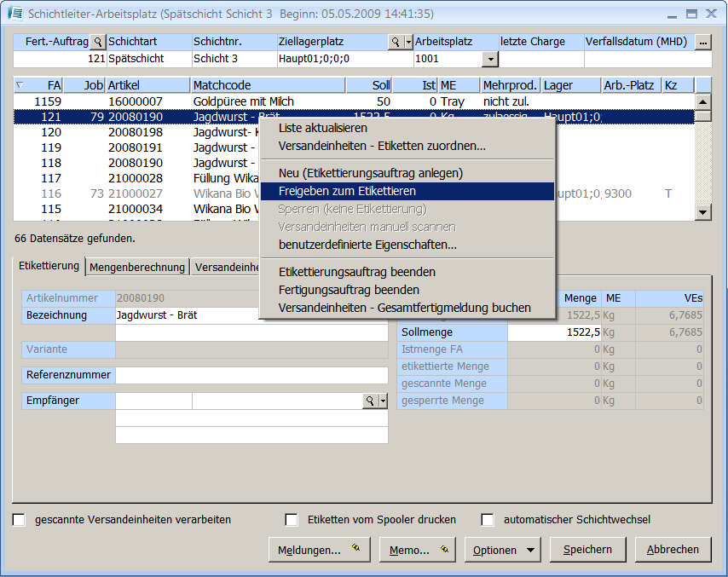Screen dimensions: 728x577
Task: Click the Ziellagerplatz search magnifier icon
Action: point(395,42)
